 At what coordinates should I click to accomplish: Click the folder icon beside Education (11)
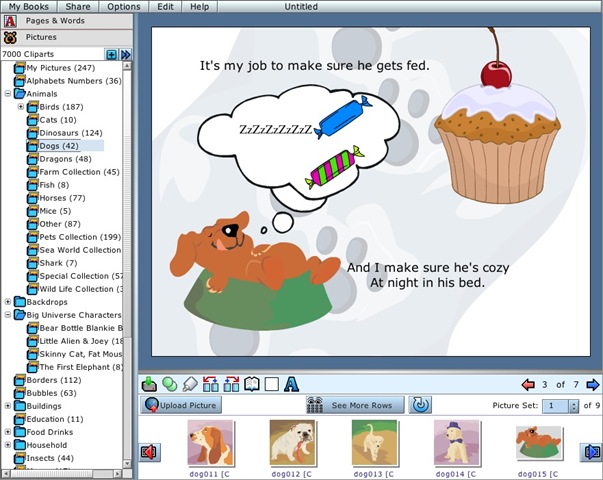pyautogui.click(x=20, y=419)
